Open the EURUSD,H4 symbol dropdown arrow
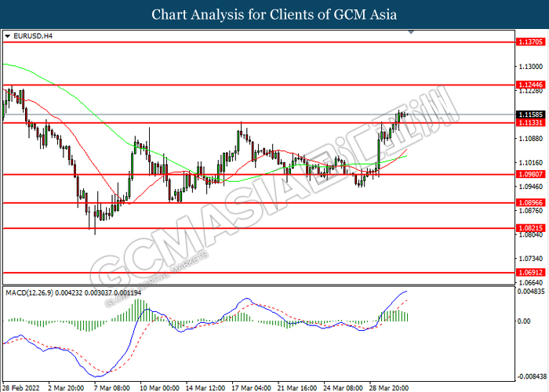Screen dimensions: 549x392 (x=7, y=36)
